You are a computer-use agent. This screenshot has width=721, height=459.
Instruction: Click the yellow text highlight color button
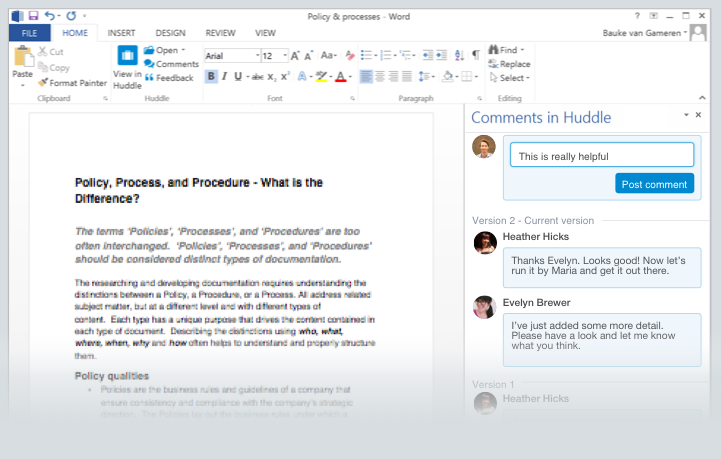(x=321, y=76)
